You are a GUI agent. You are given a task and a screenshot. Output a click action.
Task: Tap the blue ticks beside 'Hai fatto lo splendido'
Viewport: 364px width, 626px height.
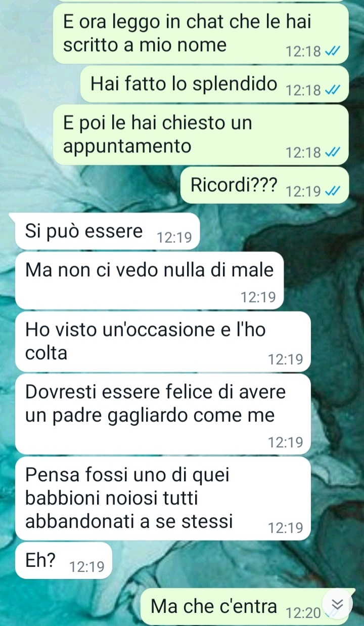tap(333, 91)
